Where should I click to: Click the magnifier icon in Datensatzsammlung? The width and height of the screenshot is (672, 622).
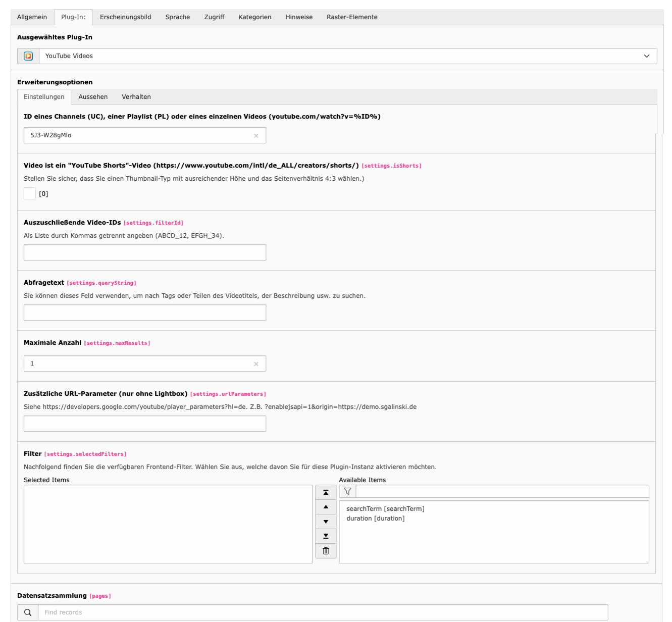coord(27,612)
